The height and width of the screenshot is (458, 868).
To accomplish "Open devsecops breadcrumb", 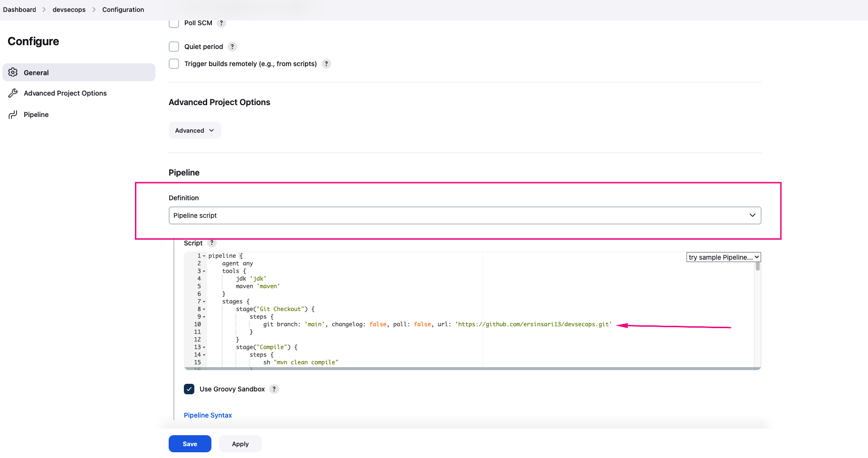I will pyautogui.click(x=69, y=10).
